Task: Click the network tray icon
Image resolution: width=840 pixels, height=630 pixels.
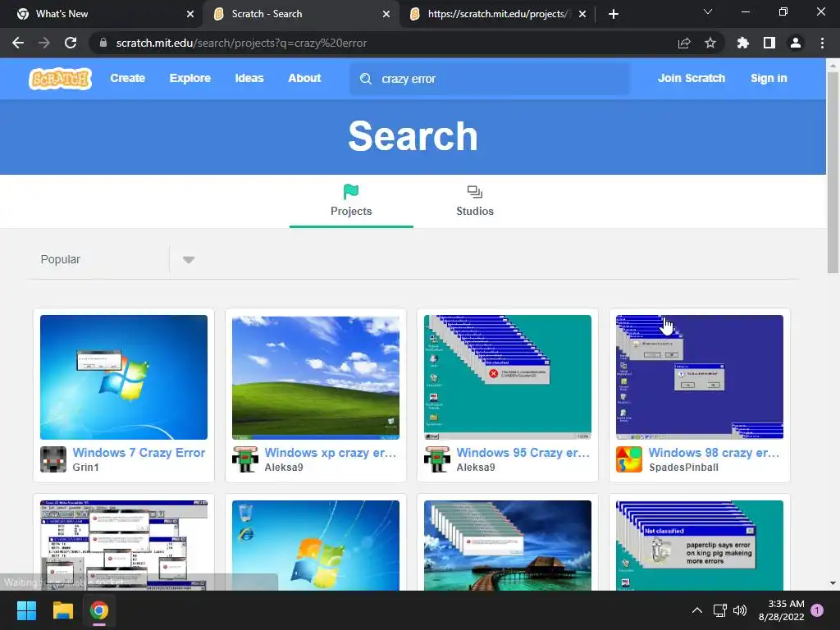Action: [x=719, y=610]
